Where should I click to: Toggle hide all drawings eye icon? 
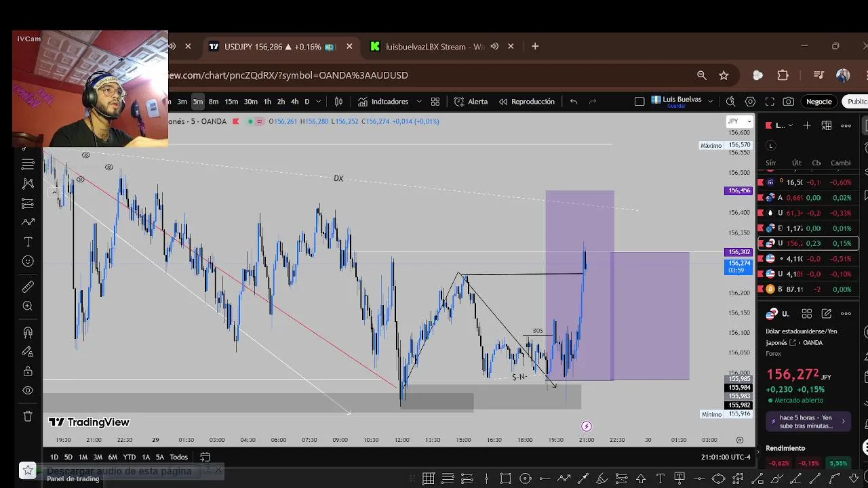tap(28, 390)
